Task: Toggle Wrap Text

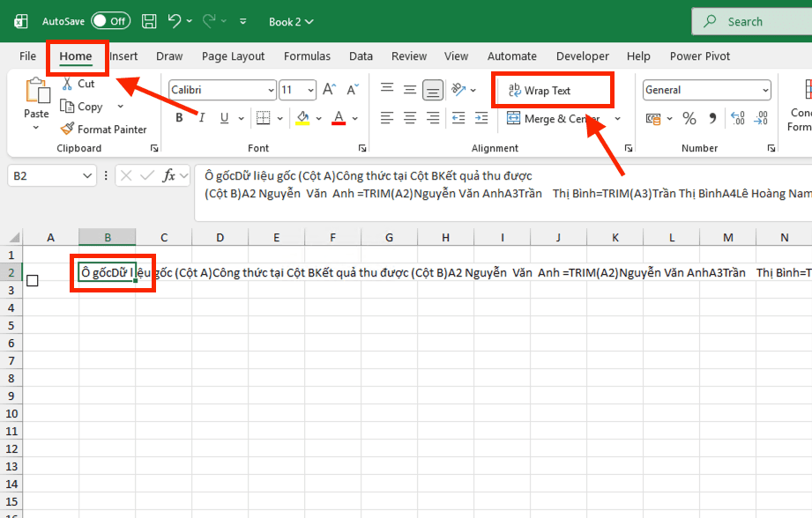Action: (x=540, y=91)
